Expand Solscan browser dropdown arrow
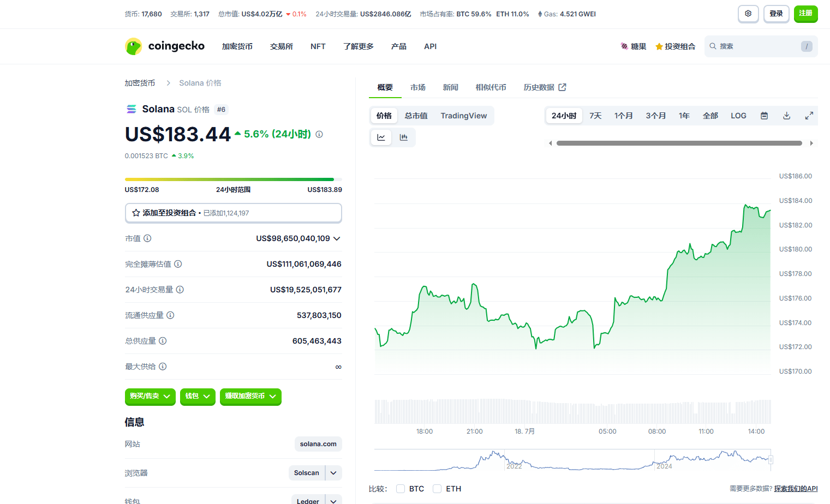 tap(334, 473)
